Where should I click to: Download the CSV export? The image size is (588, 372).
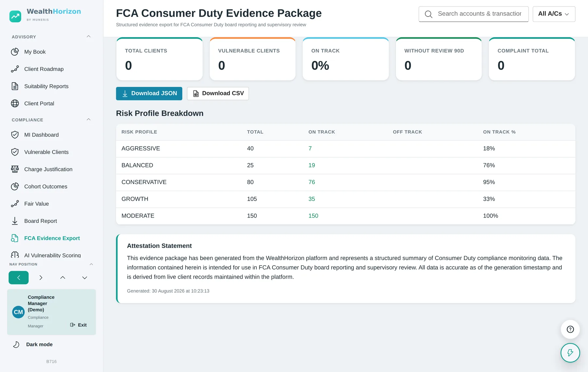(x=218, y=93)
